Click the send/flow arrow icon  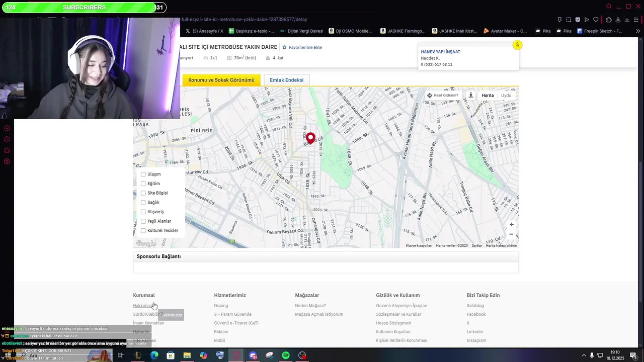tap(587, 20)
